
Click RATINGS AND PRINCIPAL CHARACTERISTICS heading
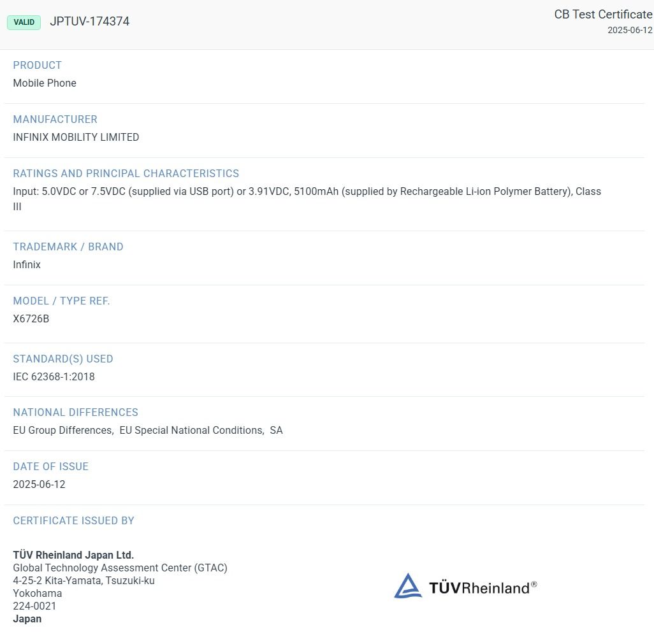(x=126, y=173)
